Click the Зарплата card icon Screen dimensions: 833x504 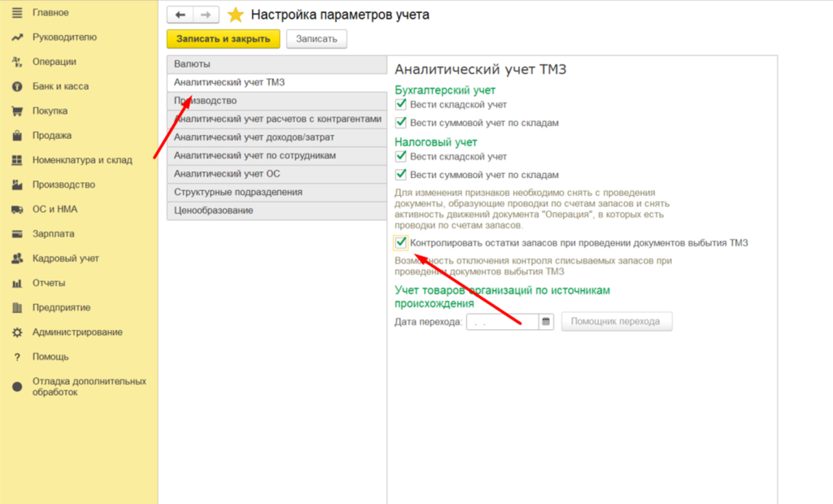(17, 234)
